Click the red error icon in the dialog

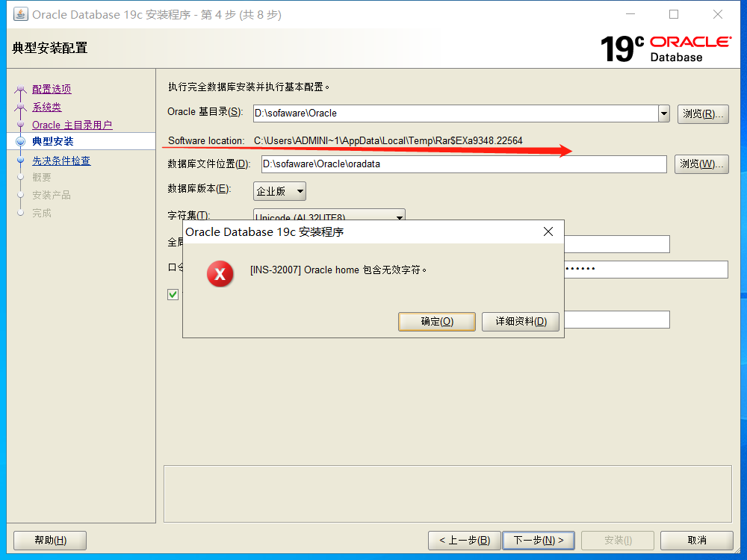pyautogui.click(x=220, y=274)
